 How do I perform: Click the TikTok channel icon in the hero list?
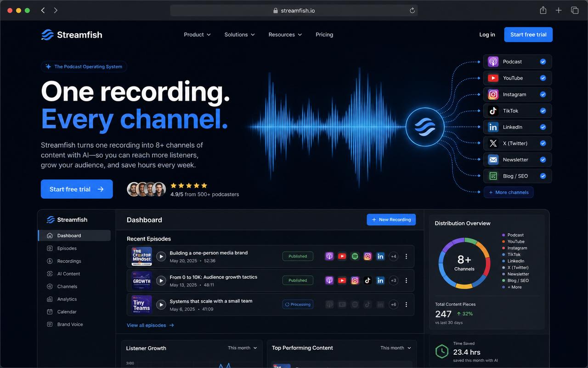(x=493, y=111)
